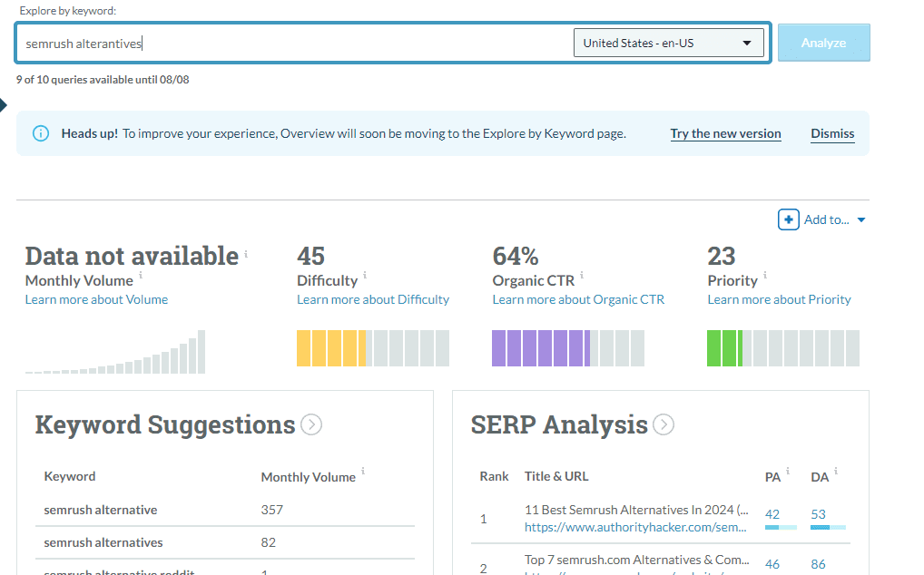The height and width of the screenshot is (575, 924).
Task: Click info icon beside Monthly Volume heading
Action: click(x=141, y=275)
